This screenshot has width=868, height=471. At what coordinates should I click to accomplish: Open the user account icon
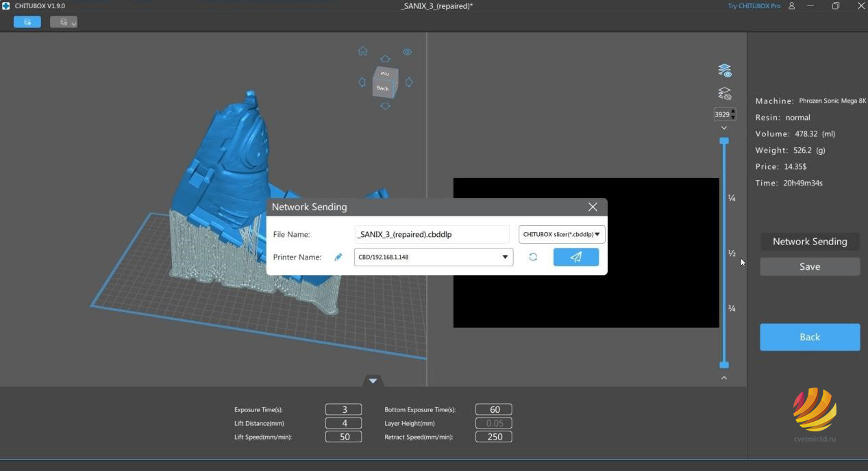pyautogui.click(x=792, y=5)
